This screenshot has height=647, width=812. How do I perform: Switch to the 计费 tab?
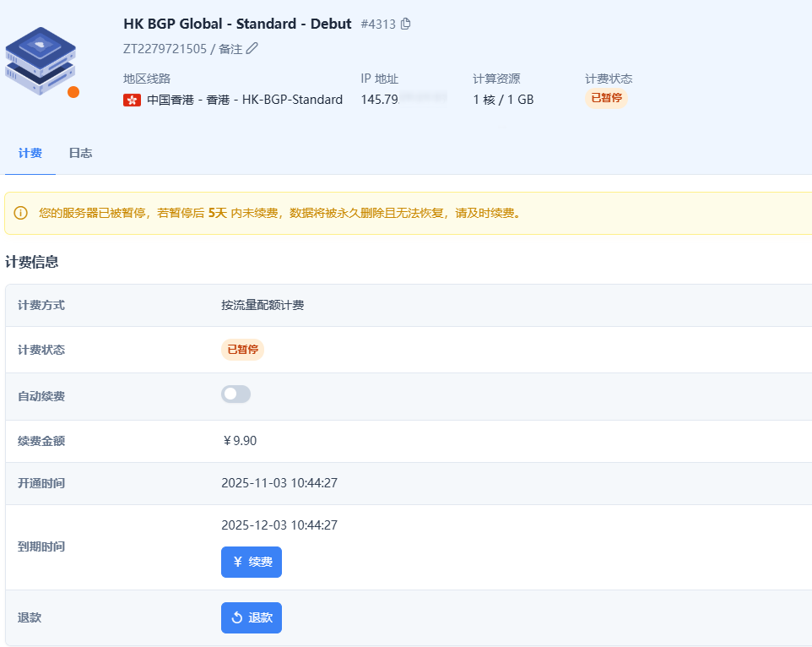(x=30, y=153)
